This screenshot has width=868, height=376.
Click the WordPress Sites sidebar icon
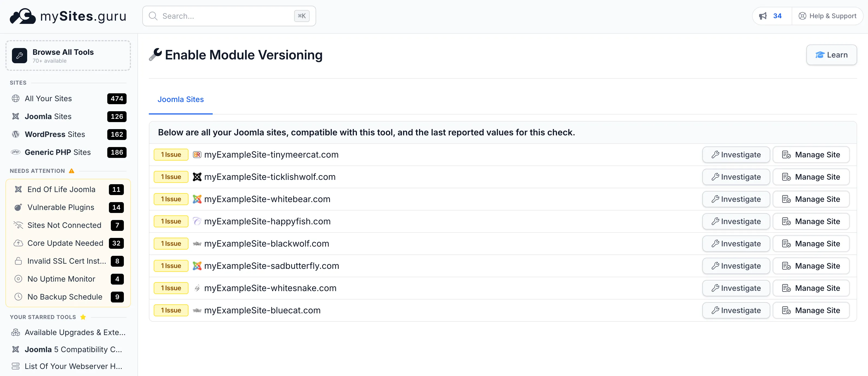[15, 134]
